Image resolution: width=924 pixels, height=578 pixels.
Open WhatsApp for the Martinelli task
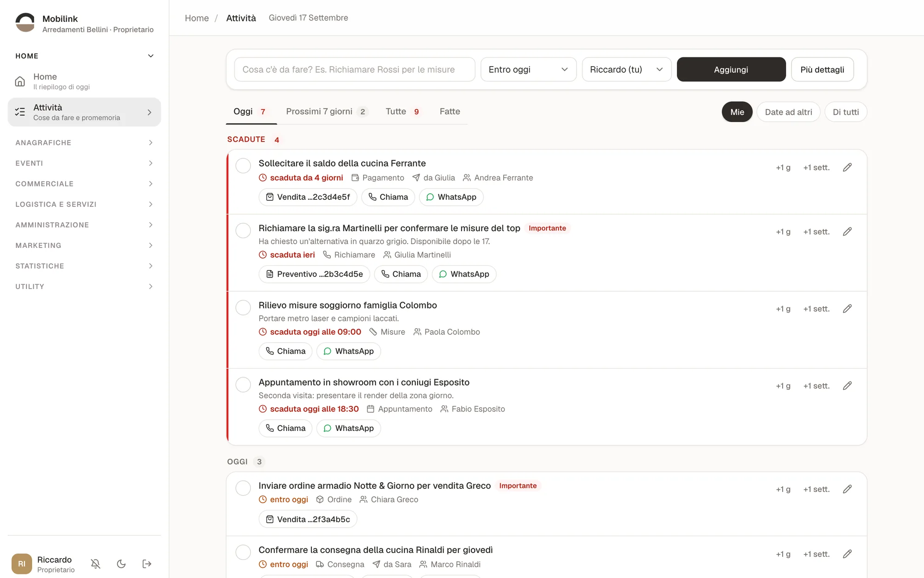pyautogui.click(x=464, y=274)
